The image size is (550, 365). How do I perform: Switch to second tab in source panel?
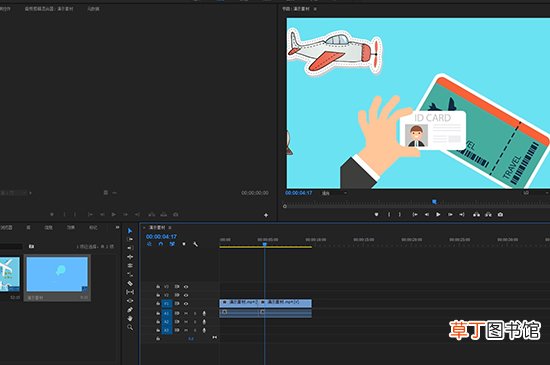pos(49,9)
